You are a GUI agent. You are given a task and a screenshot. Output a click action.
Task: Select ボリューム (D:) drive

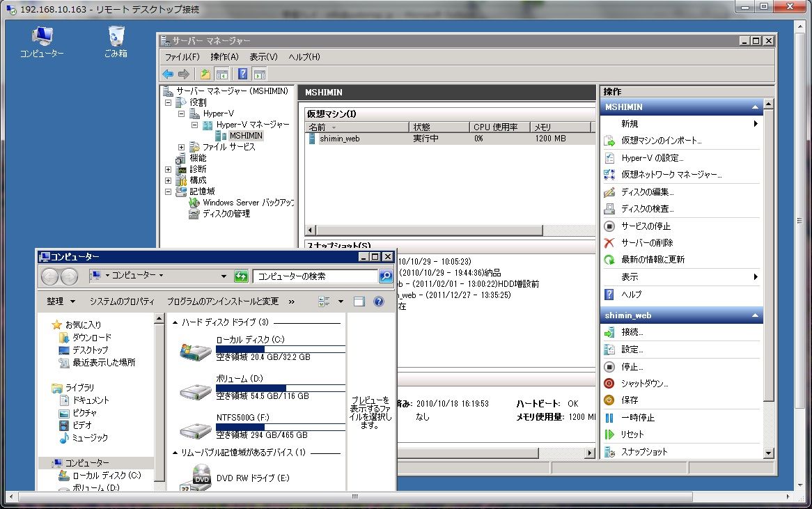262,387
